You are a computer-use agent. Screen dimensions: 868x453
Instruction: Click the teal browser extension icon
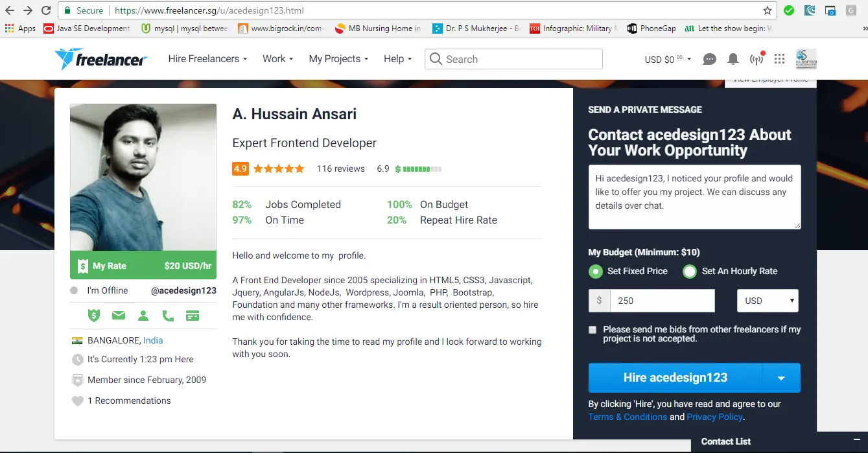pos(810,10)
